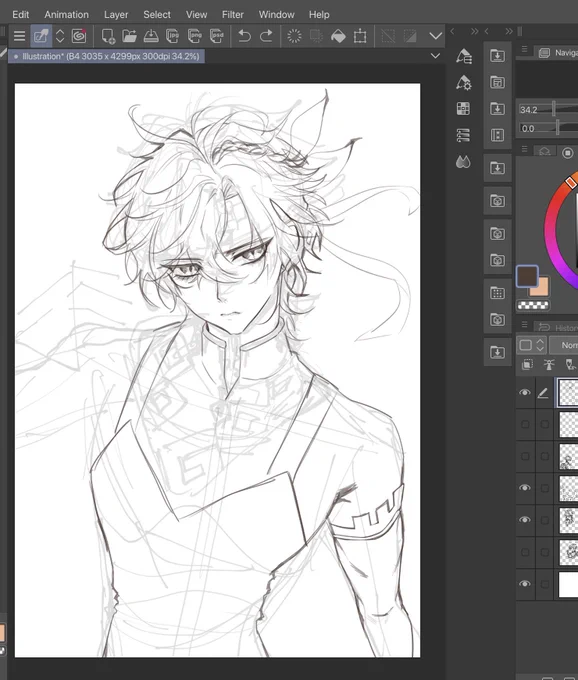Hide the top selected layer via its eye

(x=525, y=392)
